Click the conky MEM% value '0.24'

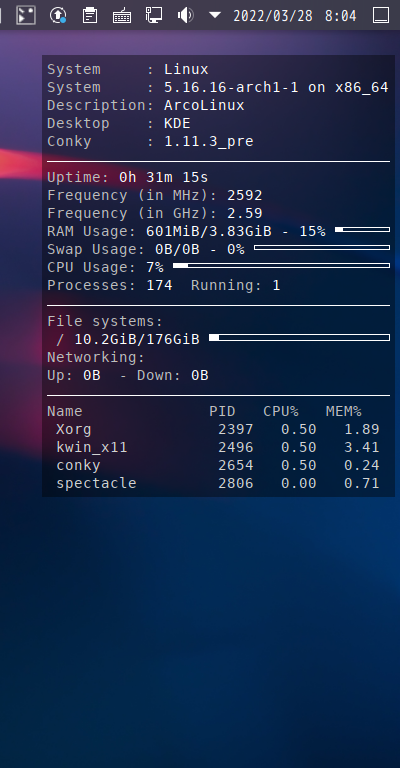click(362, 466)
